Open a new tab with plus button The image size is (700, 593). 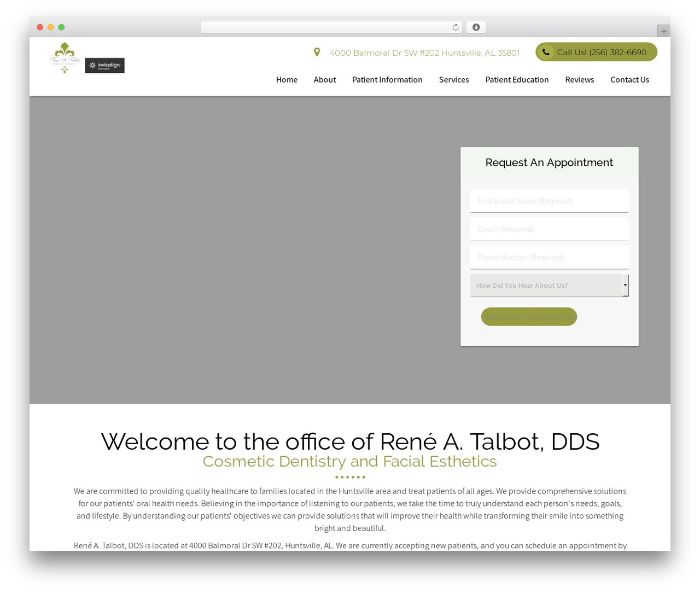point(663,31)
